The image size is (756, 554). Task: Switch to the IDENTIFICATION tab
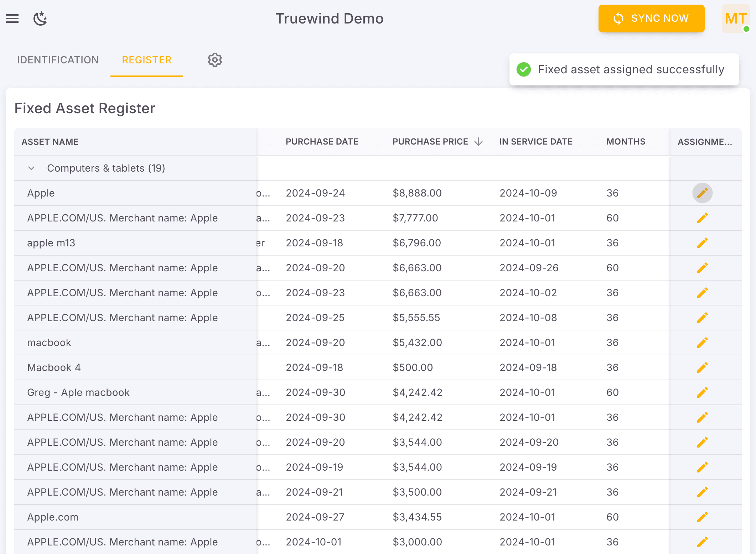58,60
